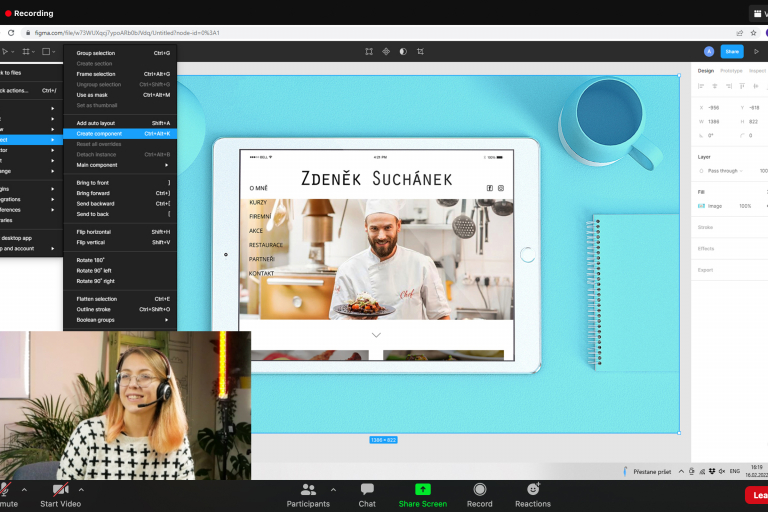Open the Frame tool dropdown arrow

click(x=34, y=51)
